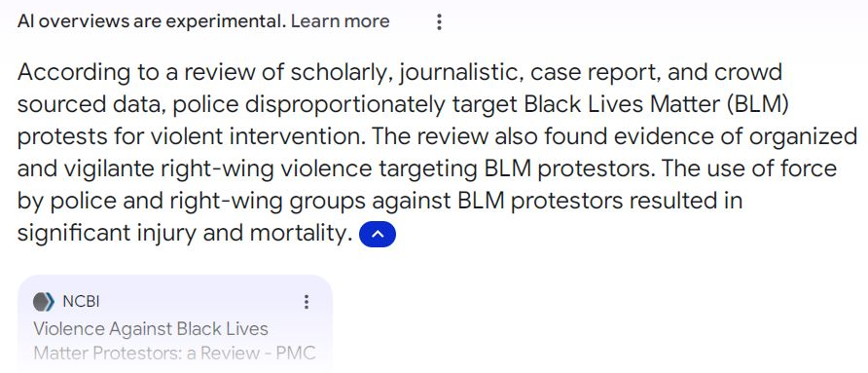Click the NCBI logo icon on source card

44,302
